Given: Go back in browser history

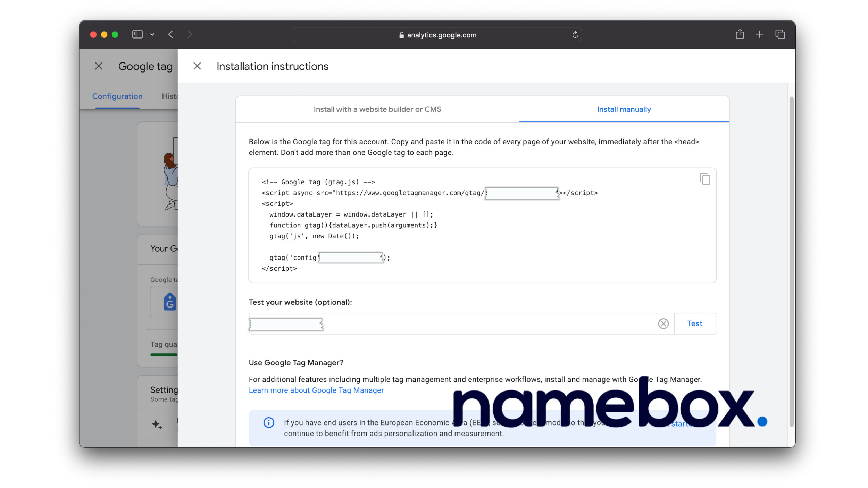Looking at the screenshot, I should (170, 34).
